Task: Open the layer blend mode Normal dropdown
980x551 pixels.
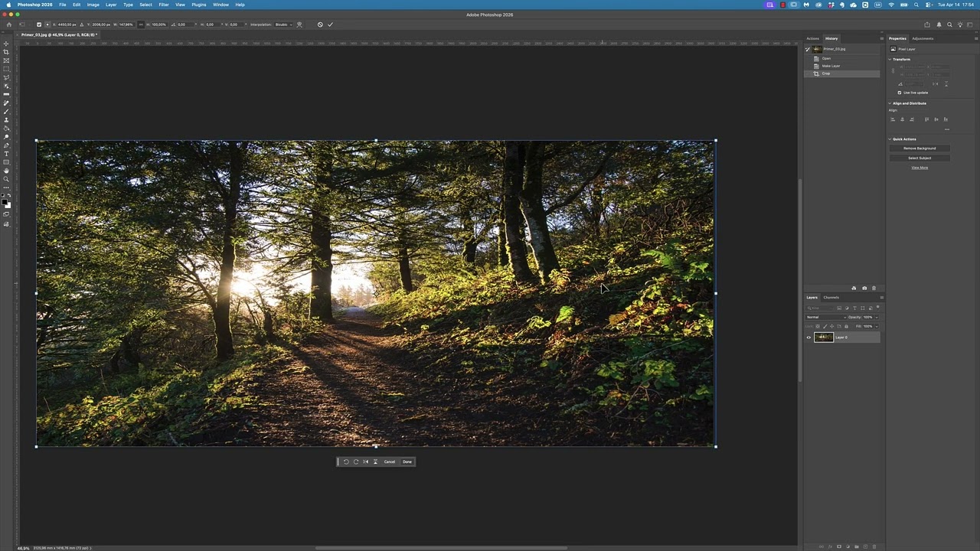Action: click(825, 317)
